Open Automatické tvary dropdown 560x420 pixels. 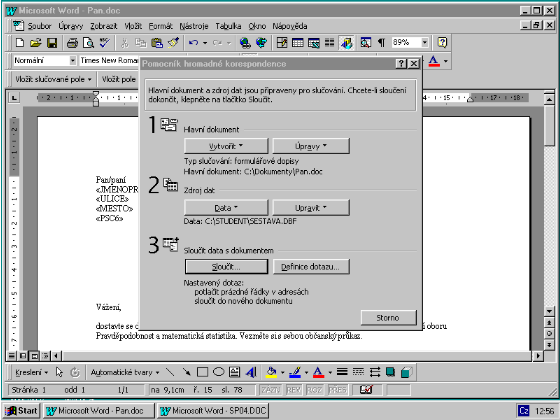click(125, 372)
